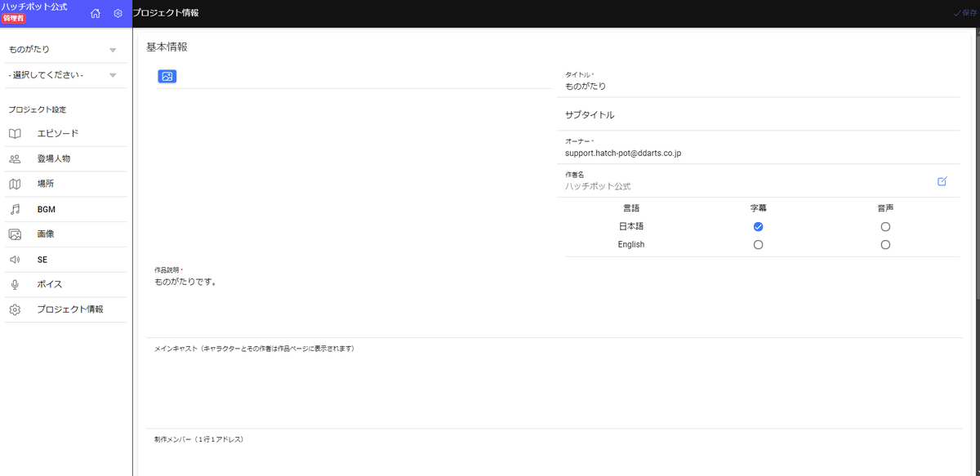Click the プロジェクト情報 gear icon in sidebar
Image resolution: width=980 pixels, height=476 pixels.
pos(15,309)
